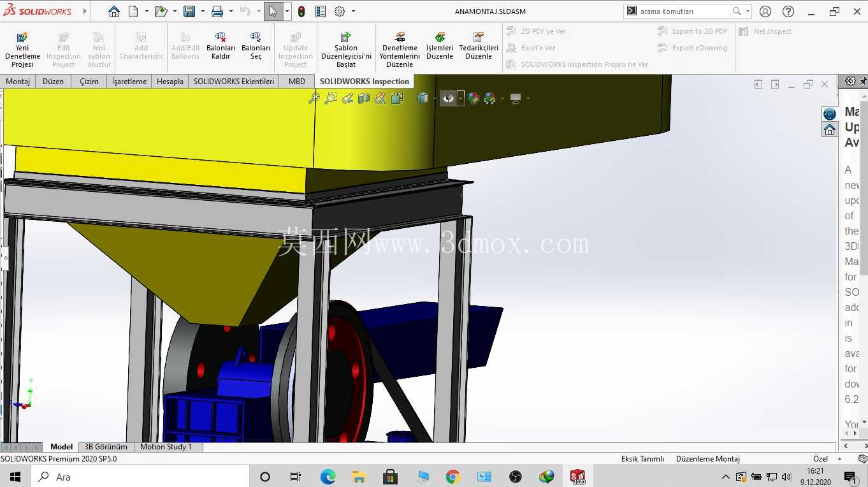Open Motion Study 1 tab
Screen dimensions: 868x487
(x=166, y=447)
